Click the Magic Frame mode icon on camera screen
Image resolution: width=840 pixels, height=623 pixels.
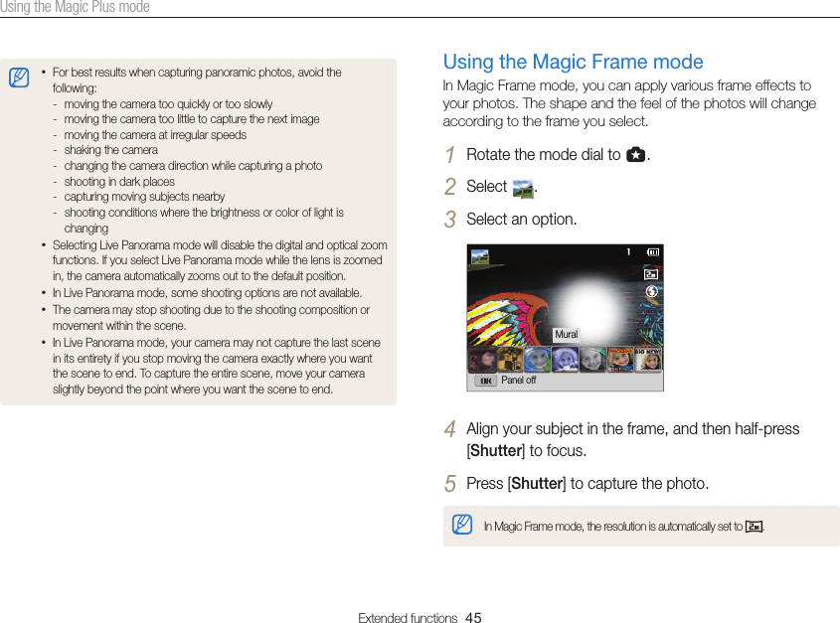[479, 256]
